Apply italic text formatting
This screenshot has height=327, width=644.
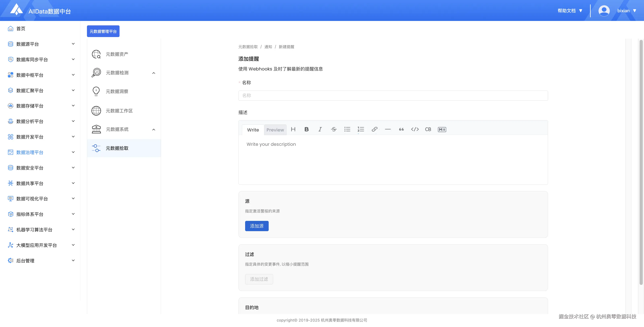(x=320, y=129)
